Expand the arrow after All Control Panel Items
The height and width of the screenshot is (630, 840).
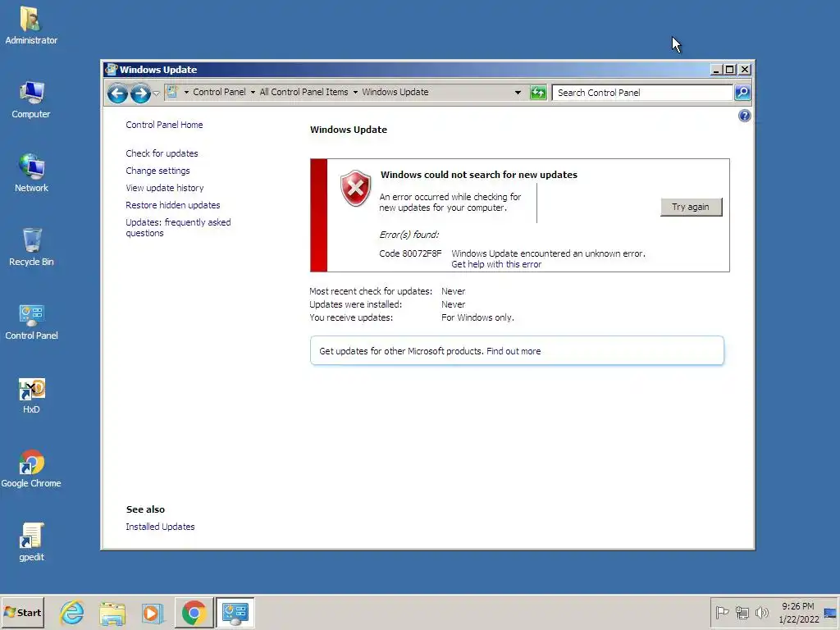(x=355, y=92)
